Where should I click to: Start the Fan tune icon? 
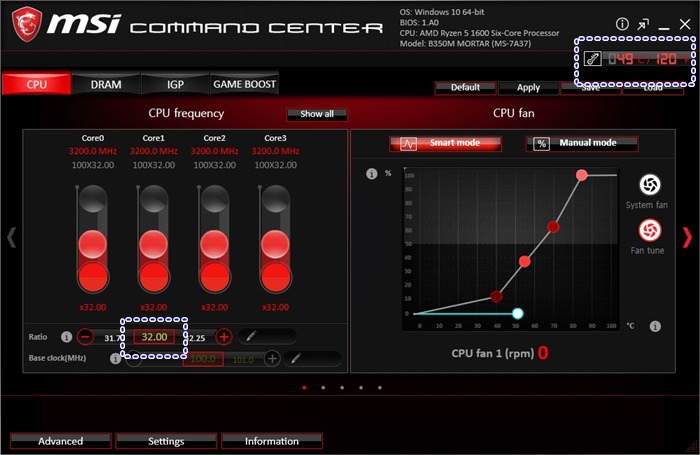tap(650, 230)
